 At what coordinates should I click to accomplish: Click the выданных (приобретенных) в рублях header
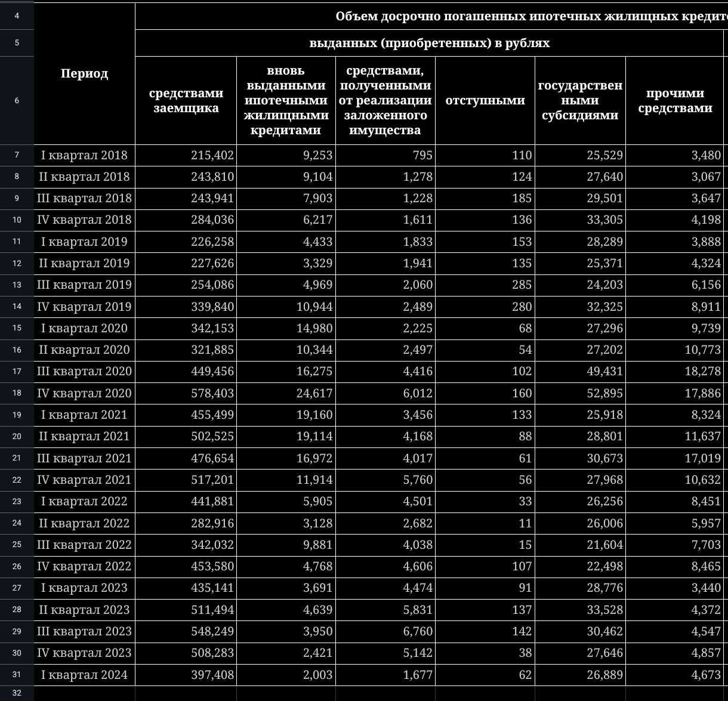430,43
